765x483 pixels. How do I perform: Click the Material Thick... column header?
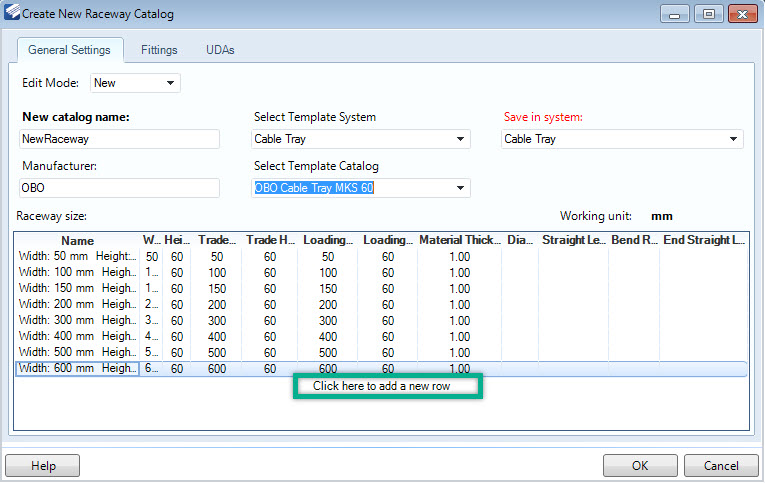(x=460, y=240)
